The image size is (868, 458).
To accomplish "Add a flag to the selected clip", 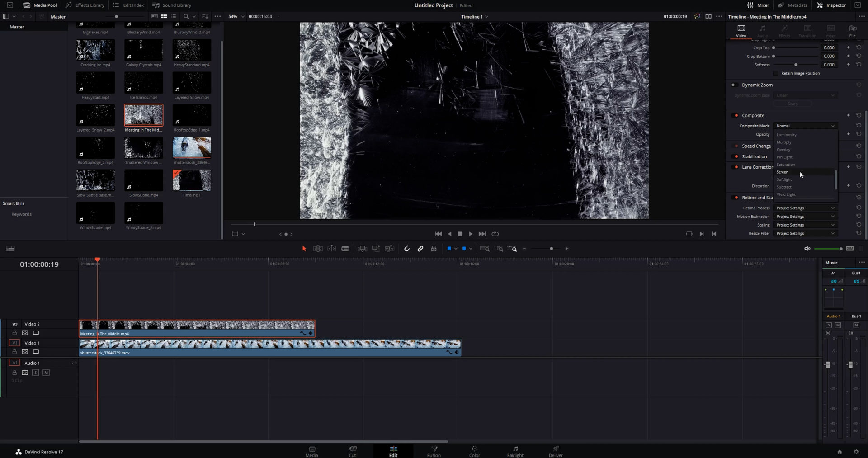I will point(449,248).
